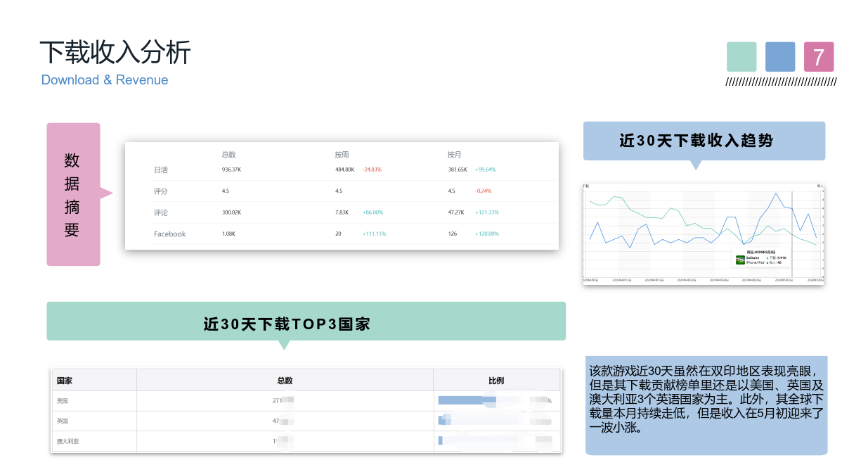Select the 按周 column header
868x465 pixels.
(342, 154)
